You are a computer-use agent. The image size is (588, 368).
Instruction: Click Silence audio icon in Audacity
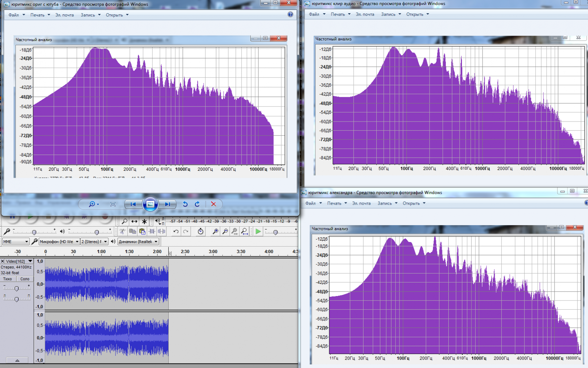point(161,231)
